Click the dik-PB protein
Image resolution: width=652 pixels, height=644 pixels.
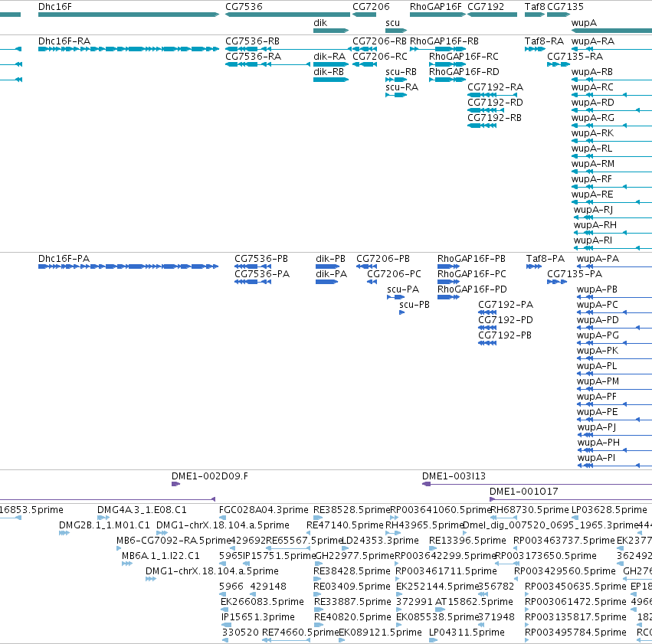coord(327,266)
